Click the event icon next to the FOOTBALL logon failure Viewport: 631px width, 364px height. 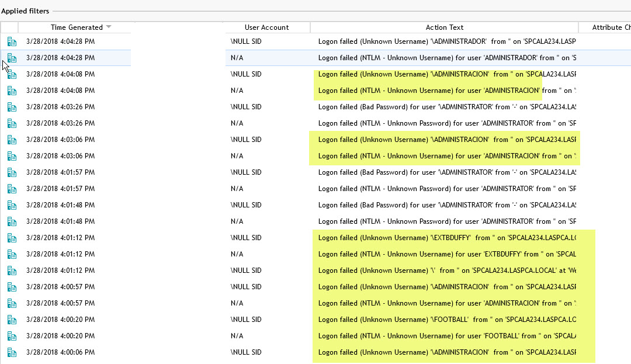pyautogui.click(x=12, y=319)
